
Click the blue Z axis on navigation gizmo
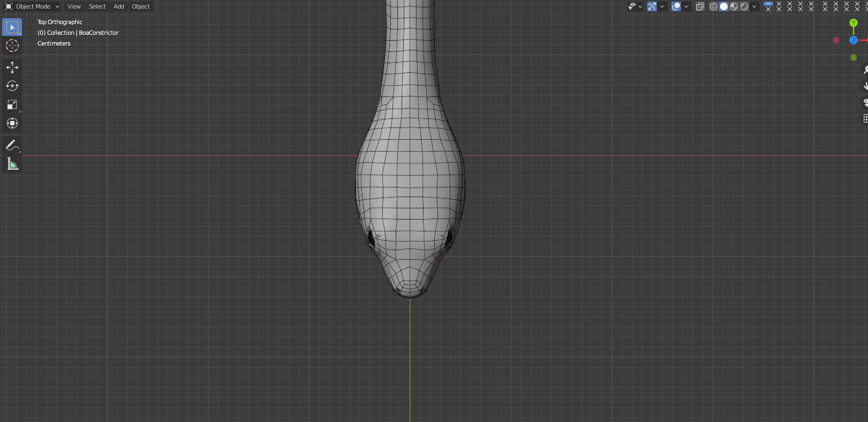pos(854,40)
